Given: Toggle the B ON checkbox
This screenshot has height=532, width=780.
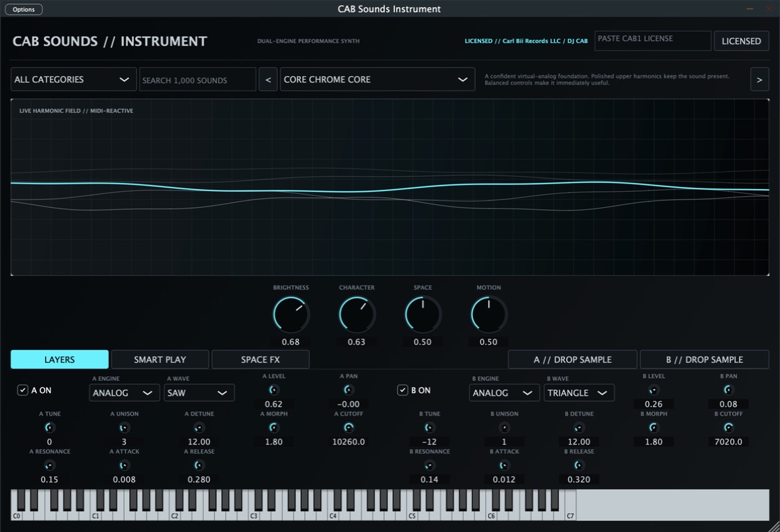Looking at the screenshot, I should (x=402, y=390).
